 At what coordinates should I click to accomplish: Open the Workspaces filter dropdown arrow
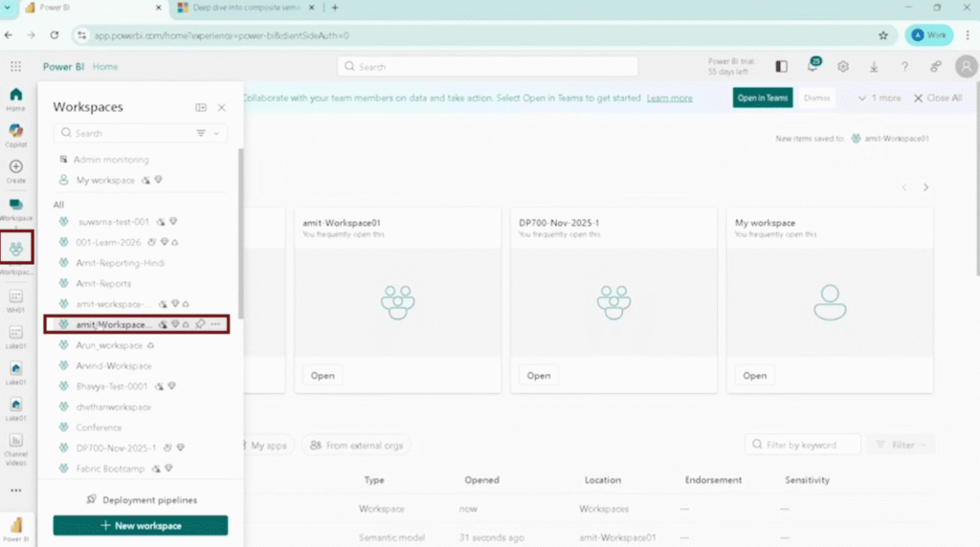pyautogui.click(x=216, y=133)
